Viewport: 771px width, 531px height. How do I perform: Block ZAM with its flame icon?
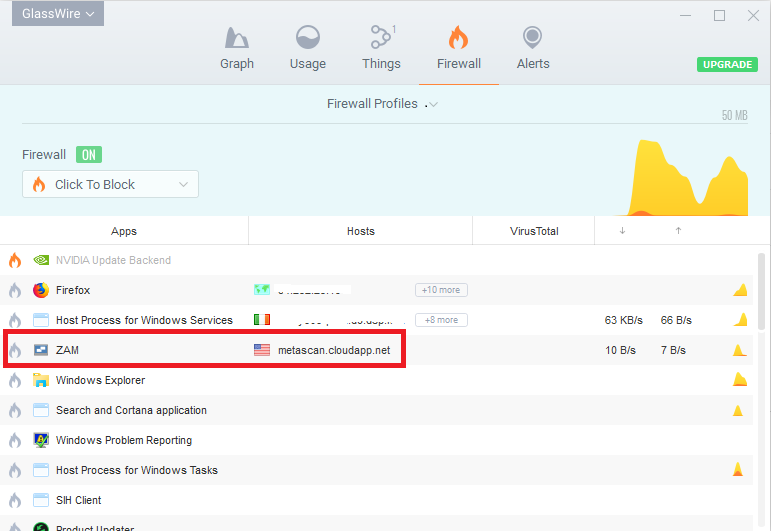(x=15, y=350)
